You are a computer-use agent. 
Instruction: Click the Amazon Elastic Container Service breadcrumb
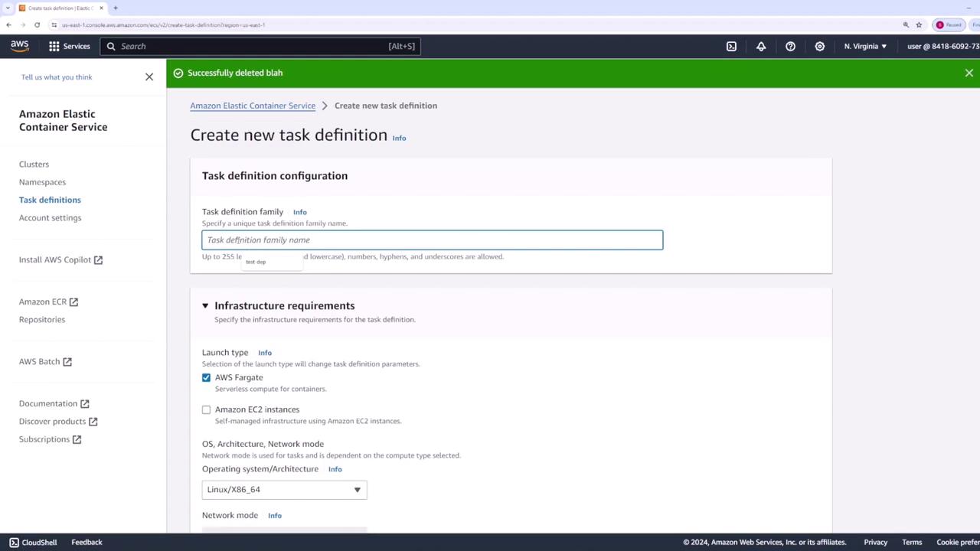pos(253,106)
